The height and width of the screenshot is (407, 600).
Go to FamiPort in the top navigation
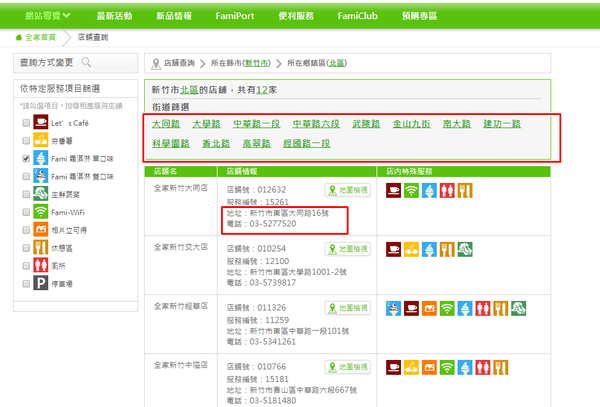pyautogui.click(x=235, y=16)
